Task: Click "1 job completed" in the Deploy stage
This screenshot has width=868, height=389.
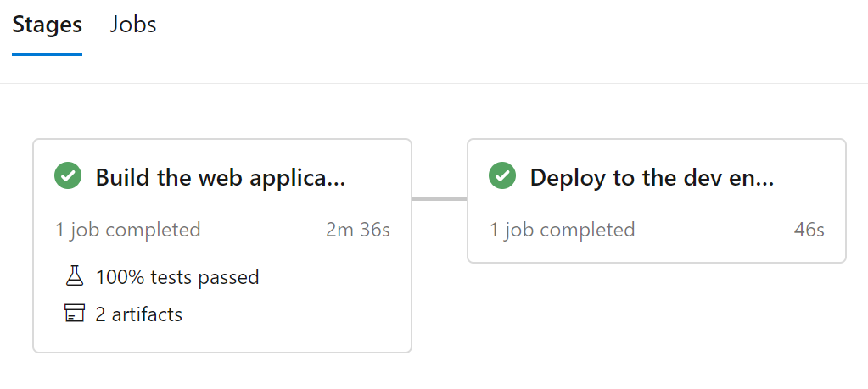Action: pos(563,230)
